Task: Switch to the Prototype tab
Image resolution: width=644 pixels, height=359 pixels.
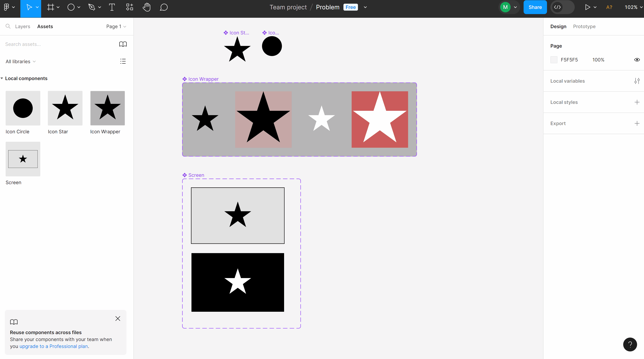Action: 584,26
